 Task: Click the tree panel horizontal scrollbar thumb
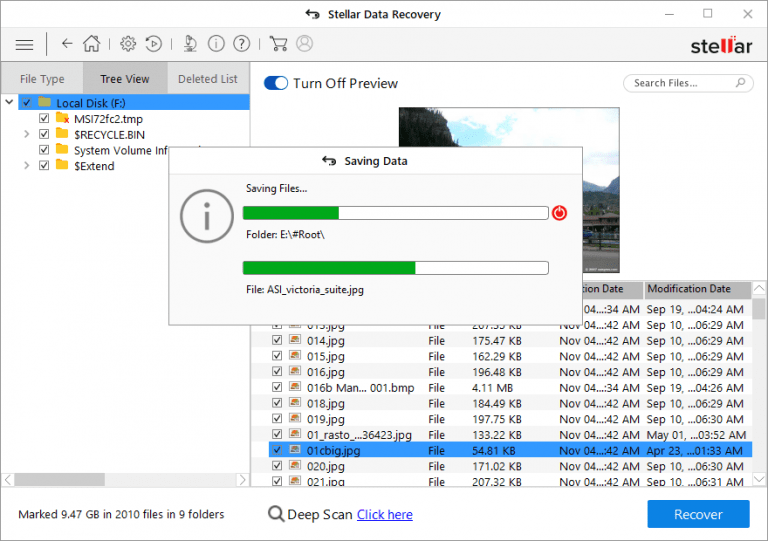(x=59, y=479)
